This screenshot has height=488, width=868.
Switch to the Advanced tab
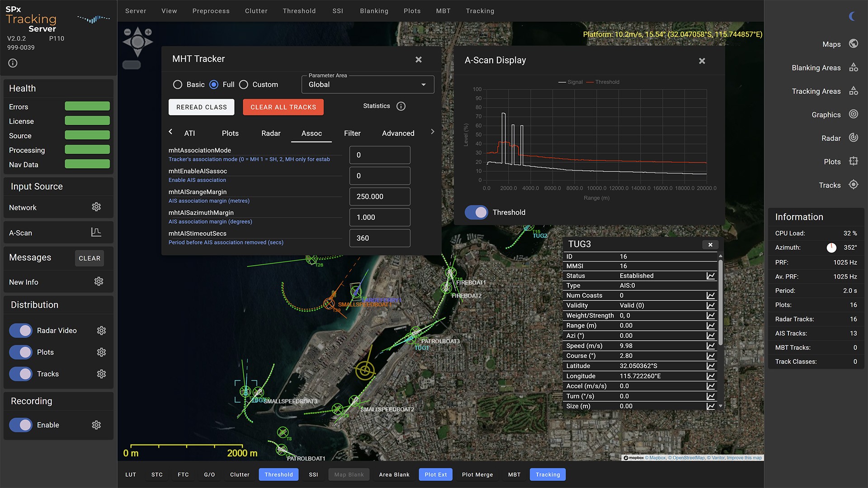coord(398,133)
